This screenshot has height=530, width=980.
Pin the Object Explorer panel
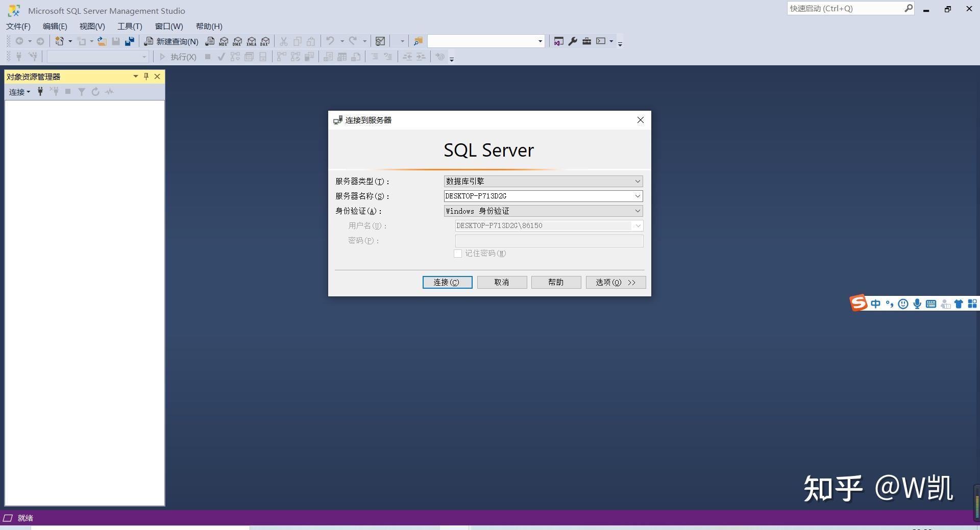point(146,77)
